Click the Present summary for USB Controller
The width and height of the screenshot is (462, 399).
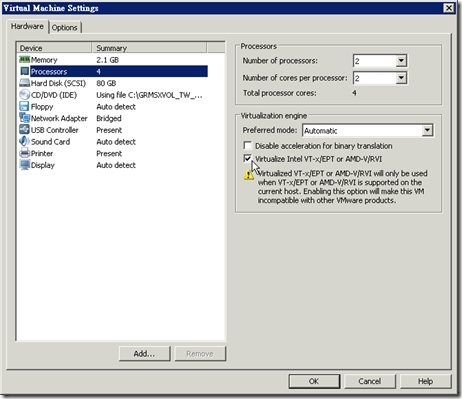pyautogui.click(x=109, y=130)
